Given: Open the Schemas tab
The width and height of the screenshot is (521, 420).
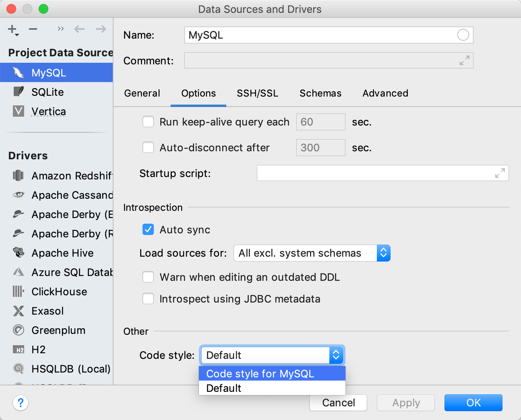Looking at the screenshot, I should click(x=320, y=93).
